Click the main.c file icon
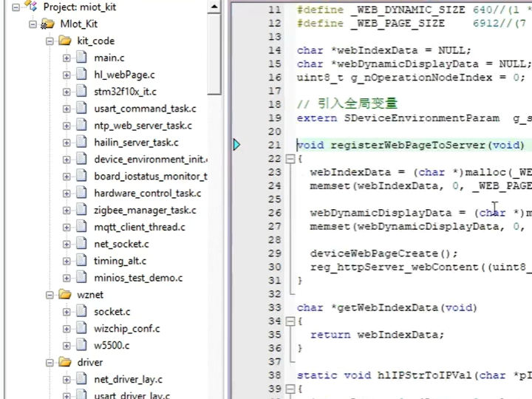The width and height of the screenshot is (532, 399). pyautogui.click(x=81, y=58)
